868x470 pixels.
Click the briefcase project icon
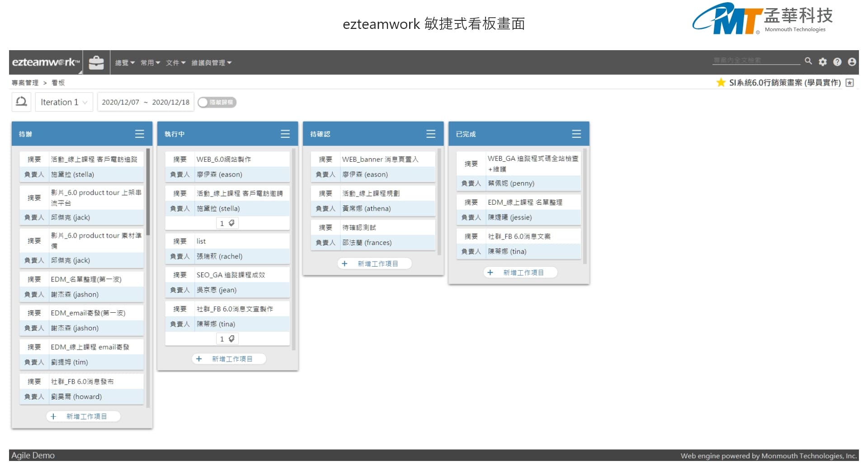[96, 62]
